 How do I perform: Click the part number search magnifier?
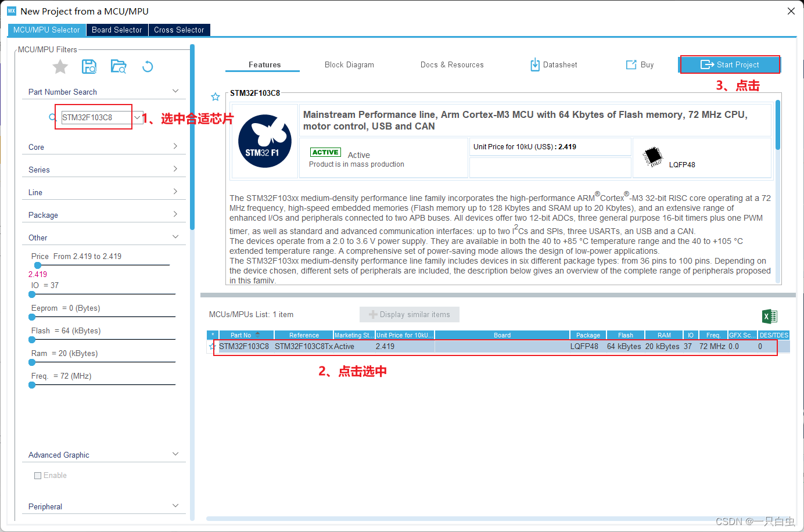(52, 117)
